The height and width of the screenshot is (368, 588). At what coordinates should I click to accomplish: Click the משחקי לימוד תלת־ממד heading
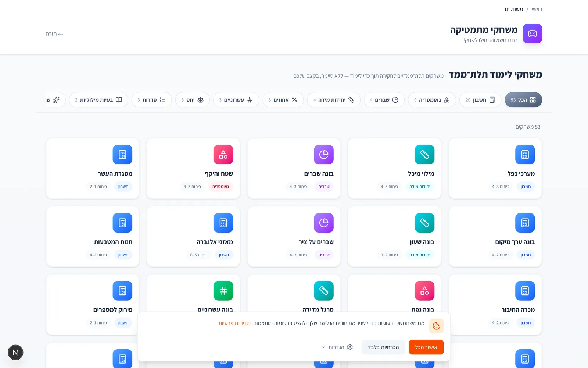coord(495,75)
